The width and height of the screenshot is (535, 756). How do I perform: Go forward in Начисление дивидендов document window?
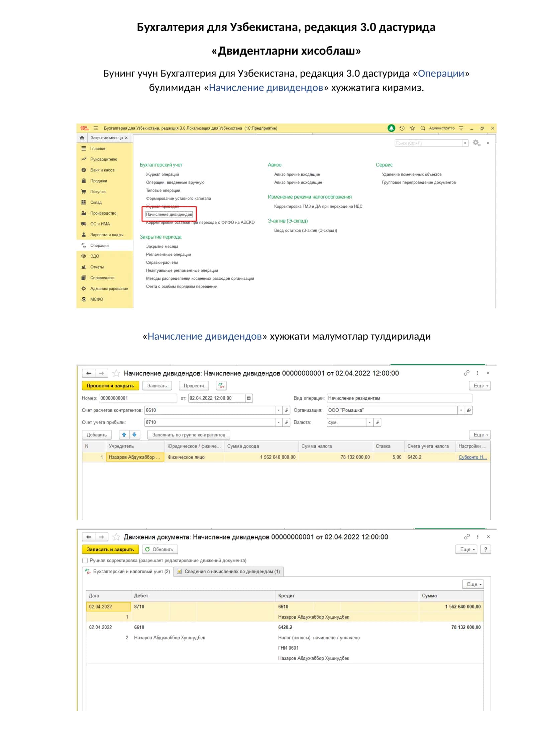tap(101, 373)
